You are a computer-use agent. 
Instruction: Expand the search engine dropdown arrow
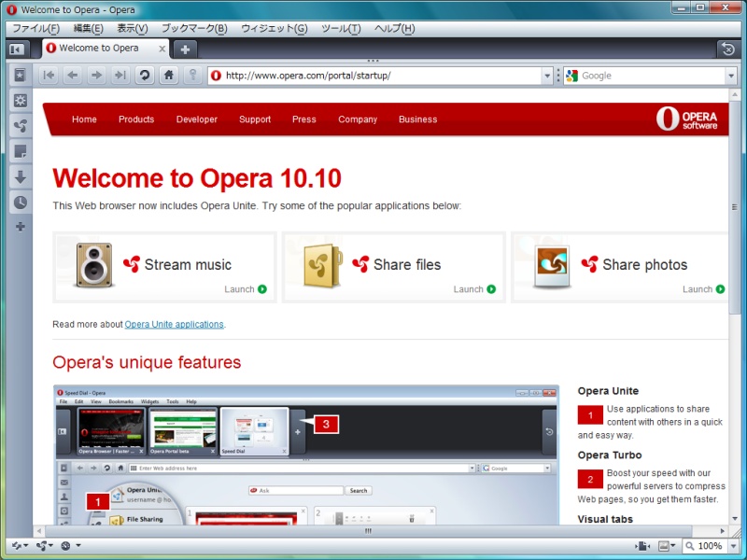coord(731,76)
